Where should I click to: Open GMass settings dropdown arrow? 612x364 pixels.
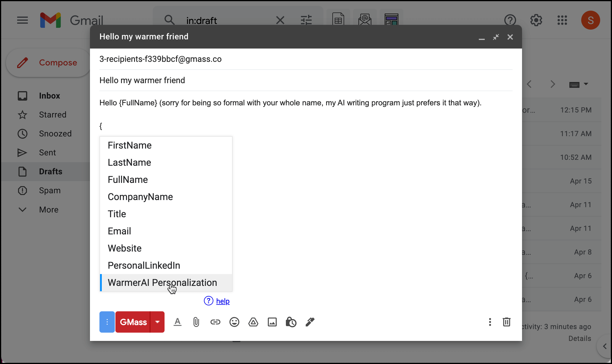coord(157,322)
